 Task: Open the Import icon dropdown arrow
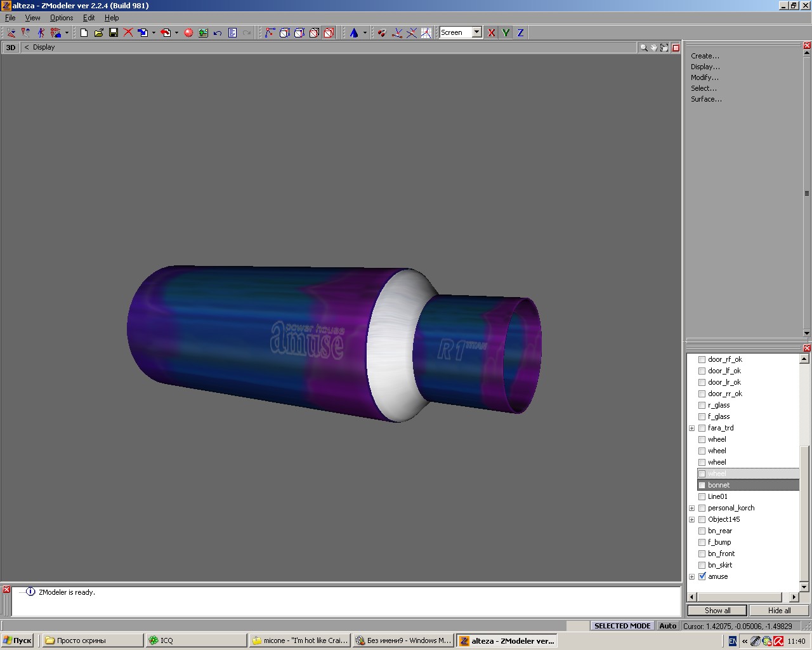[154, 32]
